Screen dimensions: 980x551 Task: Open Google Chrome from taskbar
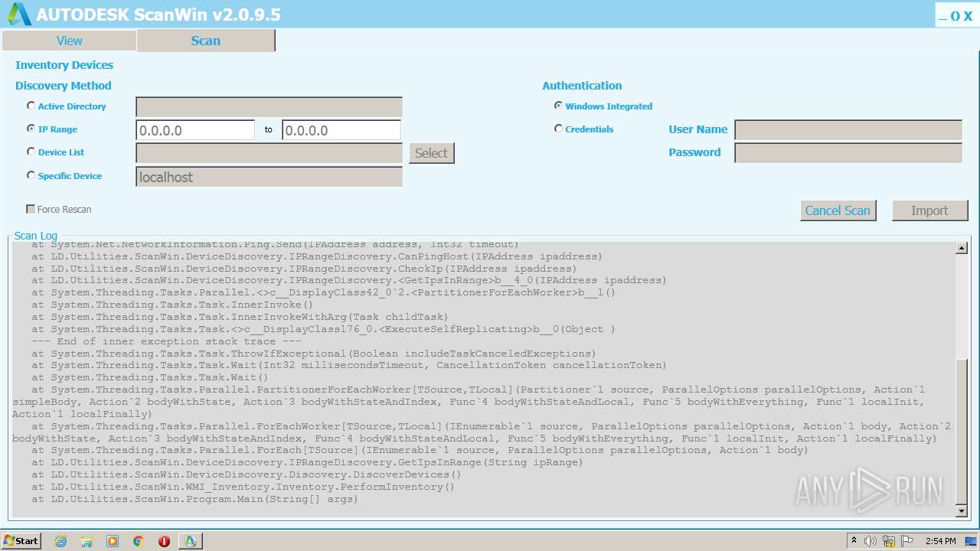pos(138,541)
